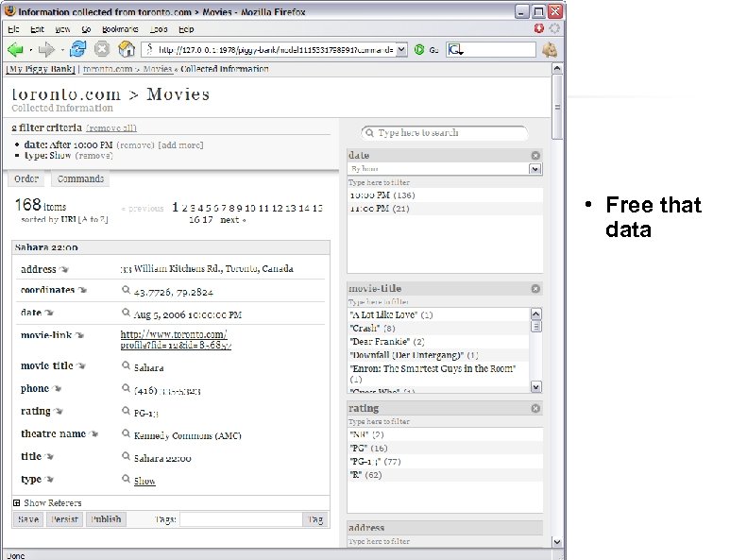Click the Piggy Bank coin icon in toolbar
The width and height of the screenshot is (747, 560).
click(x=550, y=49)
